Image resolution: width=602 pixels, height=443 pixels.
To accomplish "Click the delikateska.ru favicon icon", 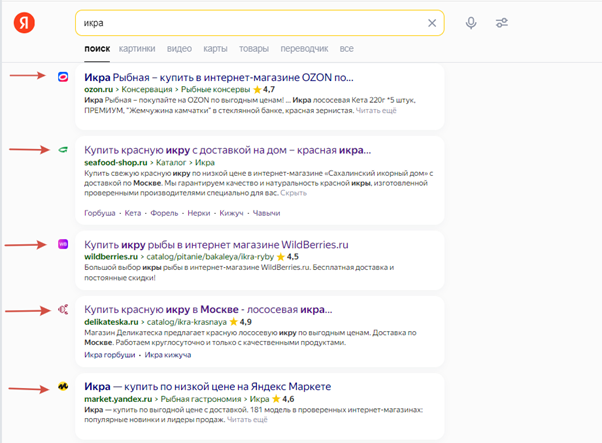I will click(63, 310).
